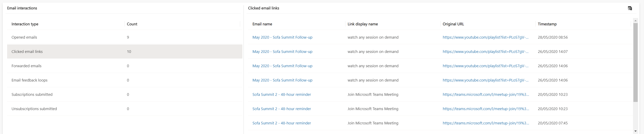This screenshot has width=644, height=134.
Task: Open the YouTube playlist URL clicked 28/05/2020 08:56
Action: (485, 37)
